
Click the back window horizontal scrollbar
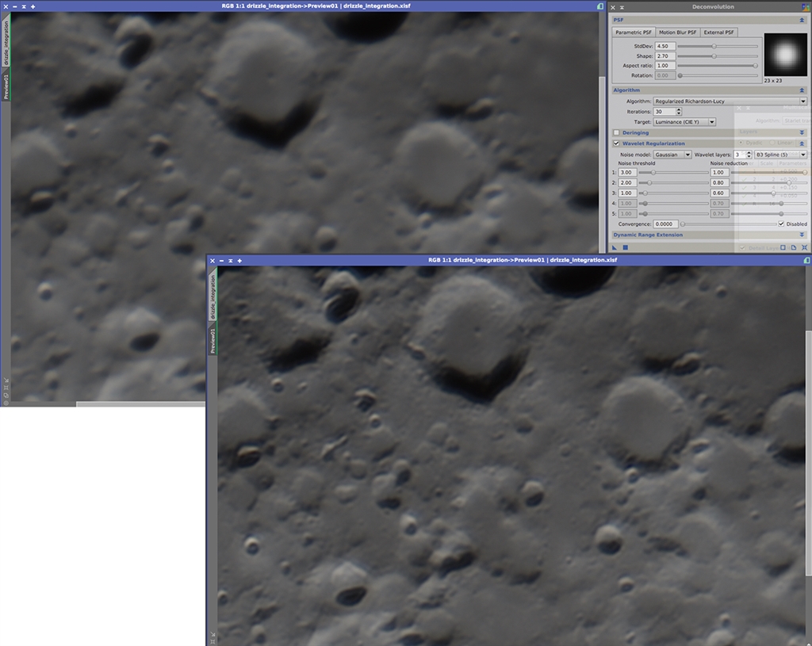pyautogui.click(x=141, y=403)
